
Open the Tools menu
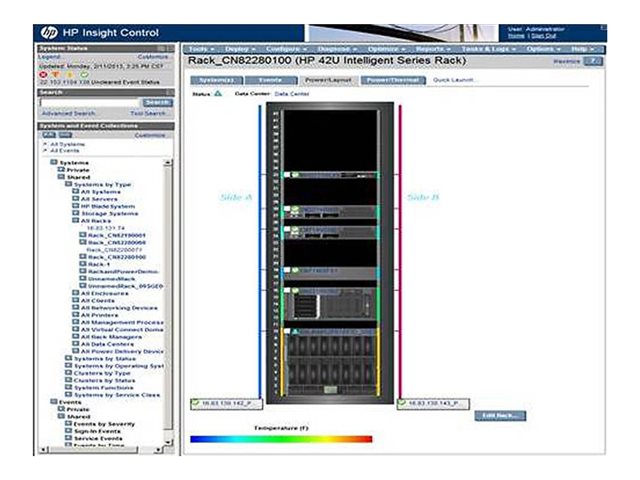point(201,49)
